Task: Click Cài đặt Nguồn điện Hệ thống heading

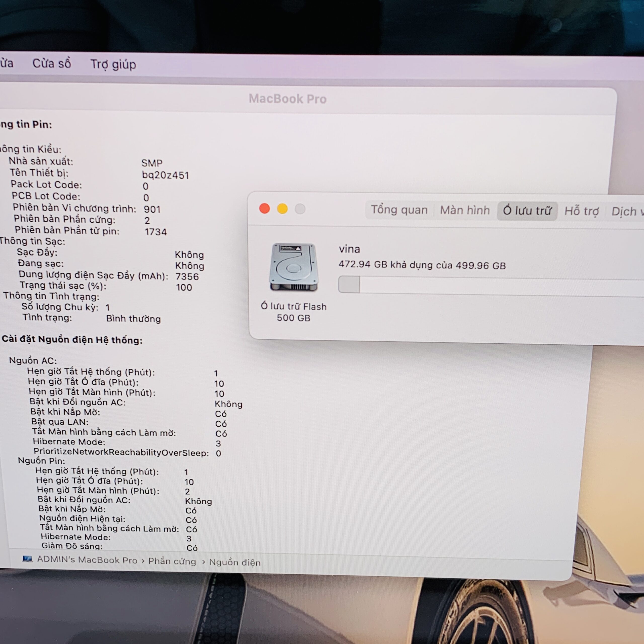Action: click(72, 340)
